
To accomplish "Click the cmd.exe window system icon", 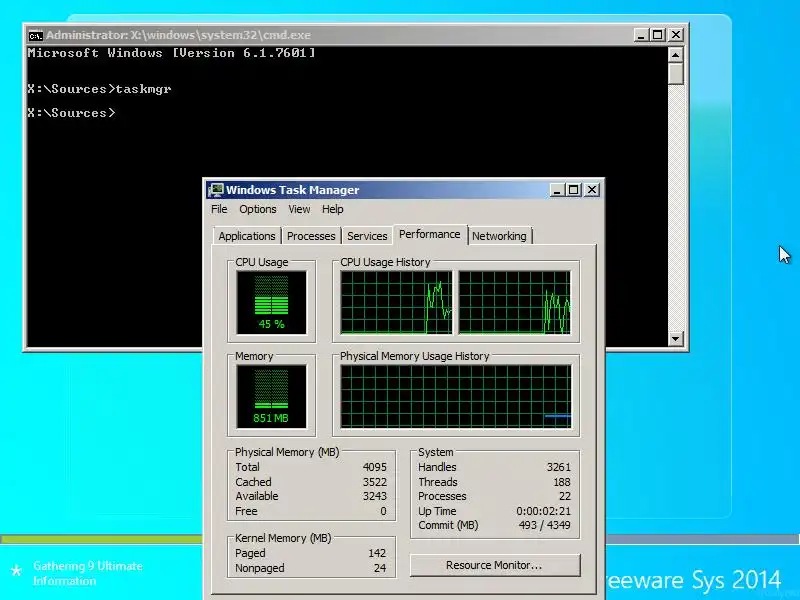I will [36, 35].
